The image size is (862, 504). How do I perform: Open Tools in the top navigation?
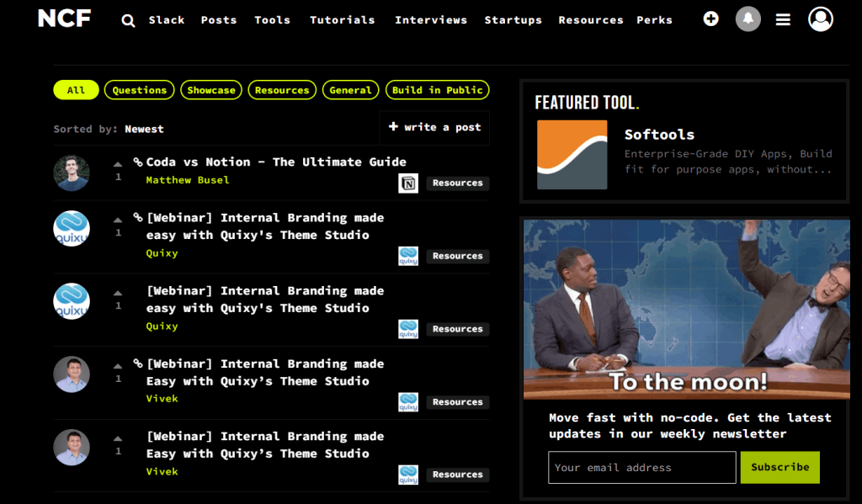(x=272, y=20)
